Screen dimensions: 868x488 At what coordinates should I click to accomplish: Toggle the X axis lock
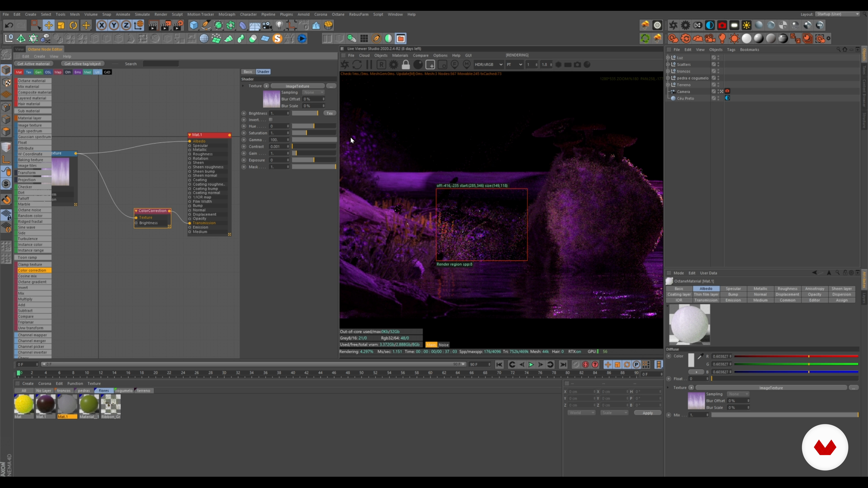[101, 25]
